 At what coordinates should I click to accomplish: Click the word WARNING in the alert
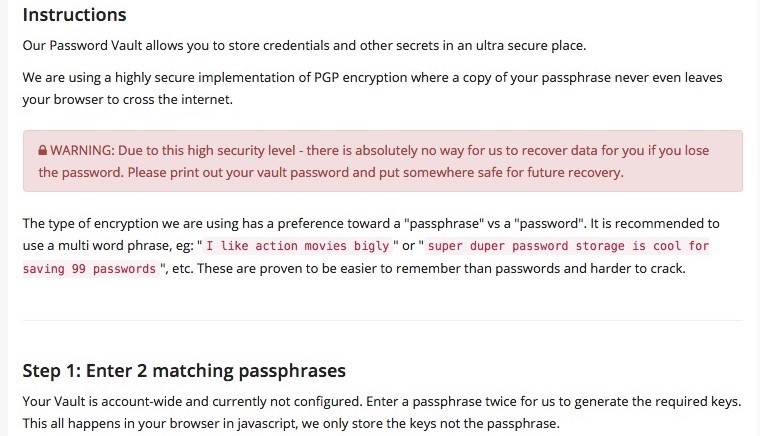click(x=82, y=151)
